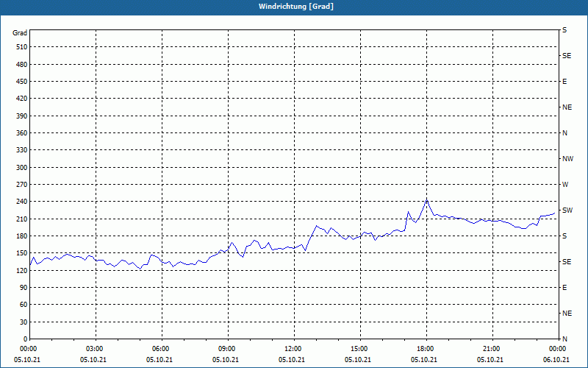This screenshot has height=368, width=588.
Task: Pick the 420 y-axis tick label
Action: (22, 99)
